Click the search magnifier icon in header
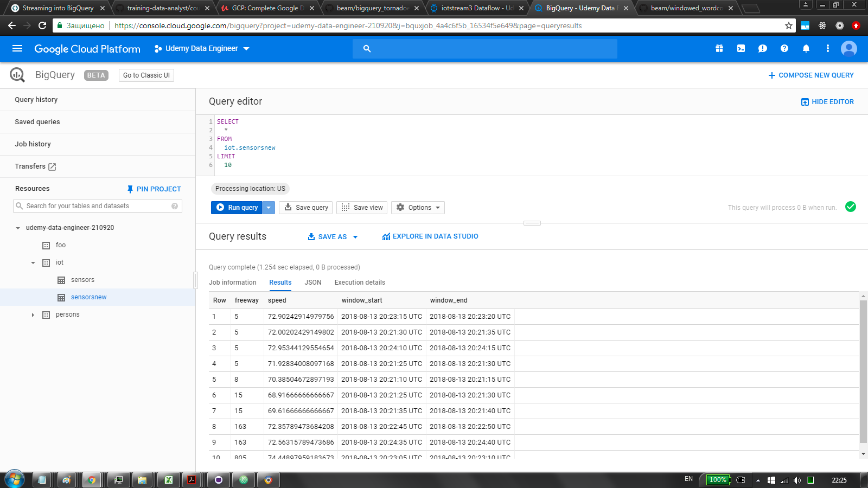868x488 pixels. coord(367,49)
